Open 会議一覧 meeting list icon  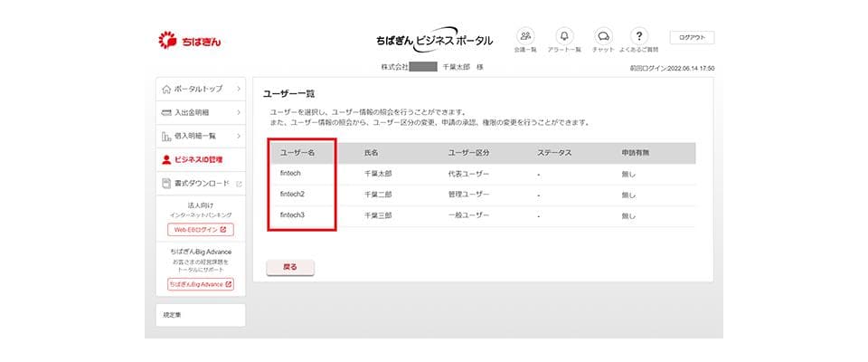(525, 36)
